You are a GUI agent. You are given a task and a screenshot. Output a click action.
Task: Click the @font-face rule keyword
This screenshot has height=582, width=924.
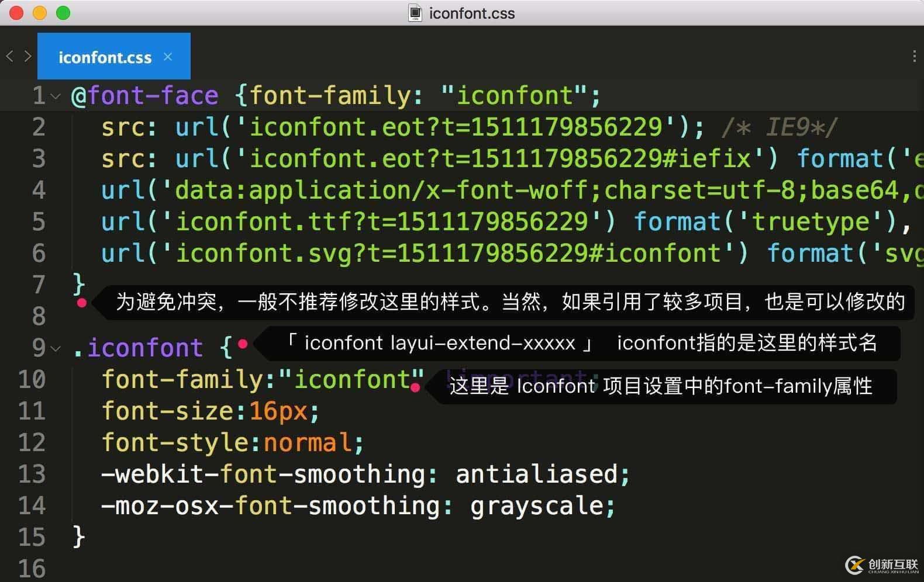pyautogui.click(x=144, y=95)
